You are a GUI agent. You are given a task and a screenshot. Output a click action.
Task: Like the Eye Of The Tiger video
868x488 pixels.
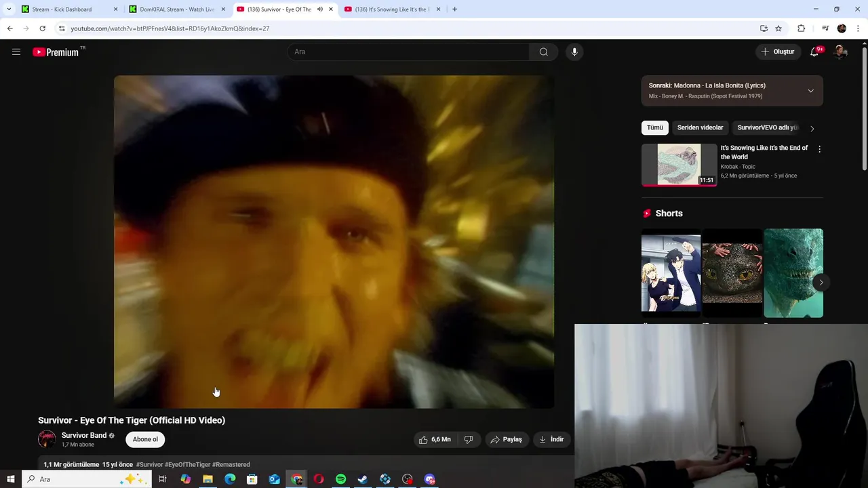point(435,439)
